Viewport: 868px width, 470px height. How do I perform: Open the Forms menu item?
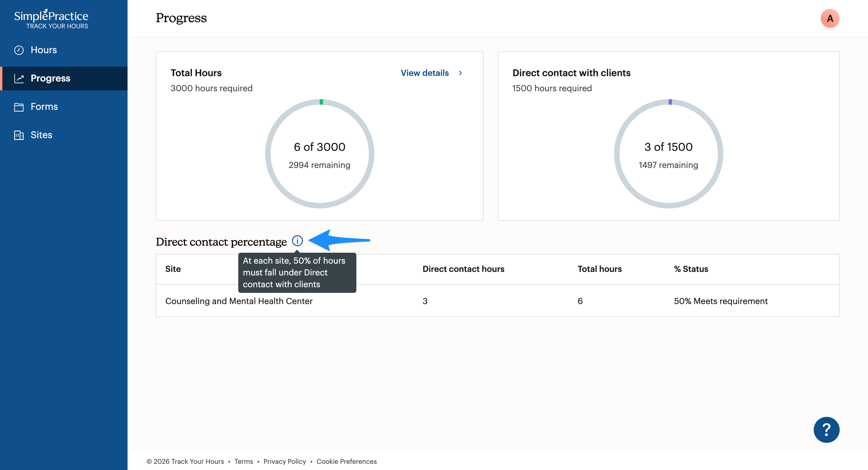point(64,107)
